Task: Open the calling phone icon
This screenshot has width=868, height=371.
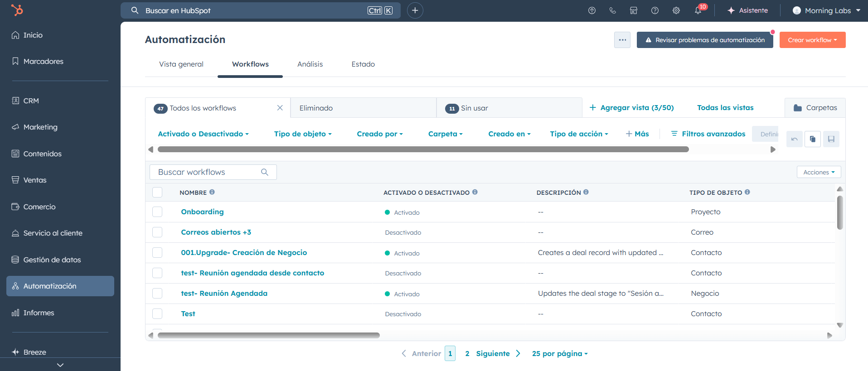Action: tap(612, 10)
